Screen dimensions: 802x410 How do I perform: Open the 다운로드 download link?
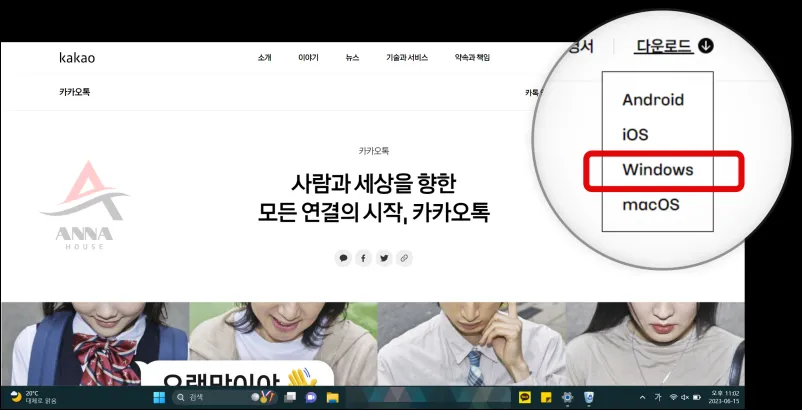(x=663, y=46)
